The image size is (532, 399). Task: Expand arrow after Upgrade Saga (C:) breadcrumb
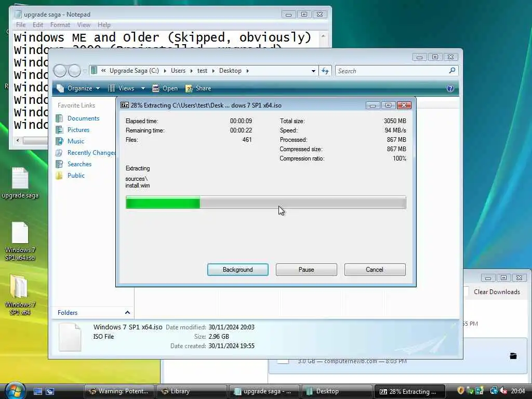pyautogui.click(x=165, y=71)
